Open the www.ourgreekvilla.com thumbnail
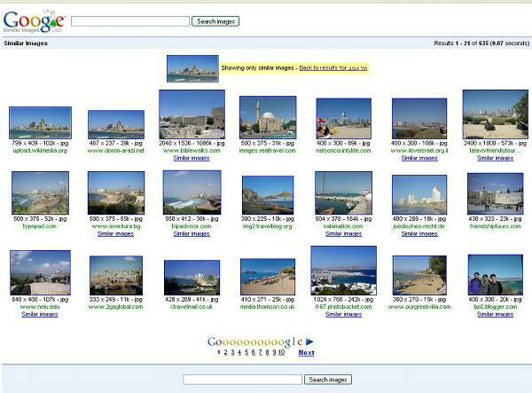The height and width of the screenshot is (393, 532). [x=419, y=275]
